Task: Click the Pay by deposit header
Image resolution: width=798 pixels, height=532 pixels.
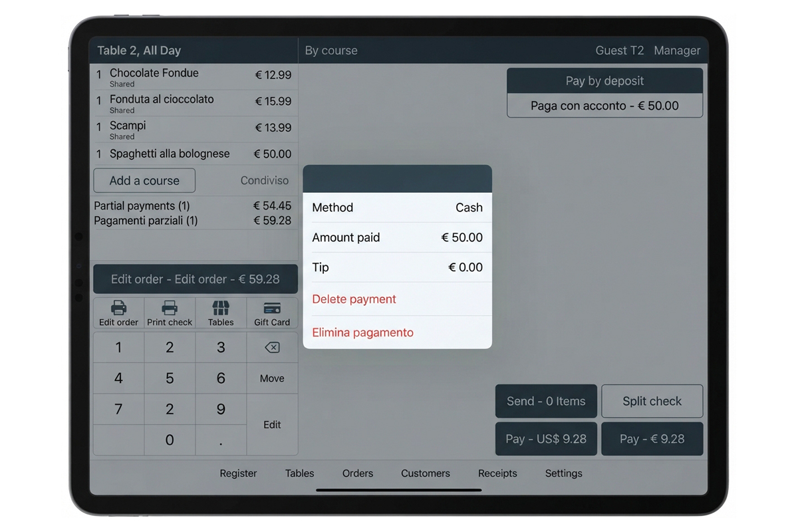Action: (605, 81)
